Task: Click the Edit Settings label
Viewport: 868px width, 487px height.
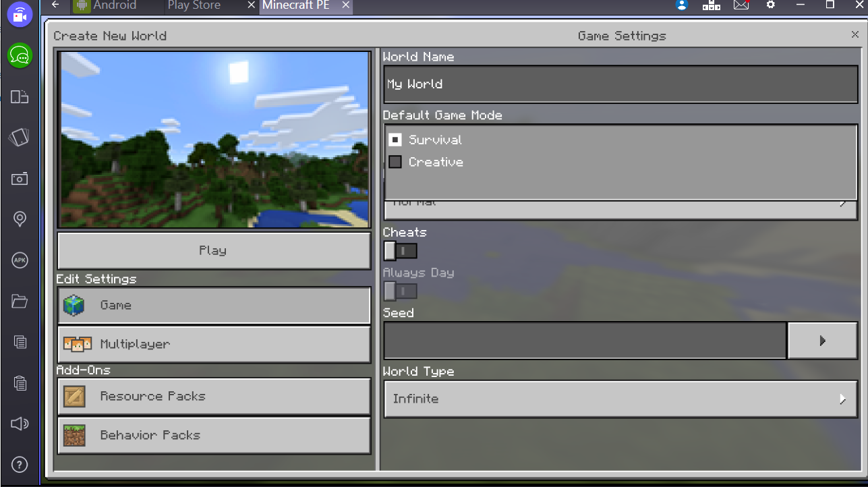Action: [96, 279]
